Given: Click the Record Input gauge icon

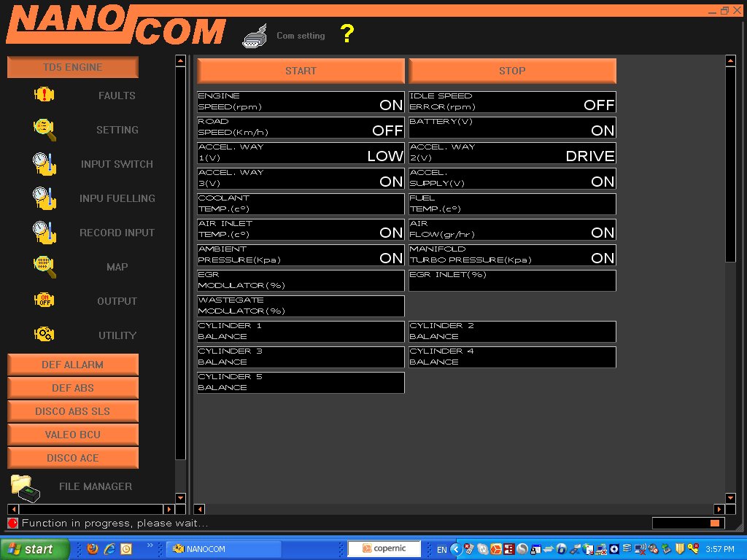Looking at the screenshot, I should 44,233.
